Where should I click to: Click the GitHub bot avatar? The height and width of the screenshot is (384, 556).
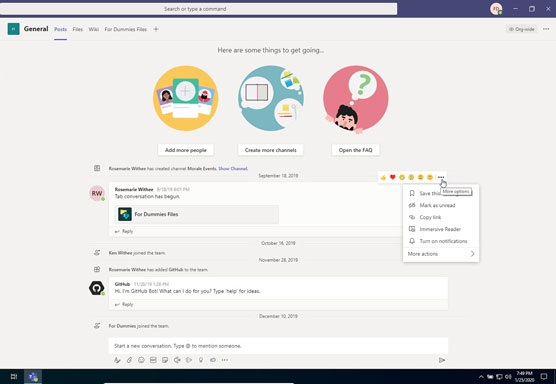96,288
